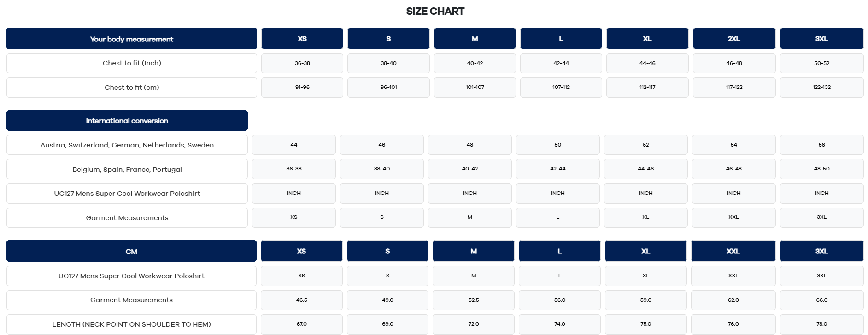Select the "Your body measurement" header
The image size is (868, 335).
coord(132,39)
